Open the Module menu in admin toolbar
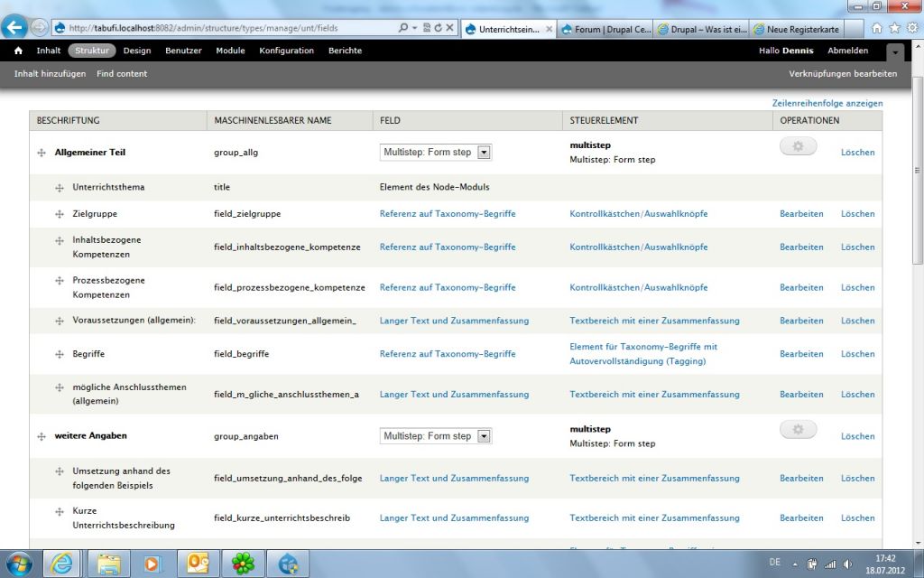Image resolution: width=924 pixels, height=578 pixels. coord(230,51)
